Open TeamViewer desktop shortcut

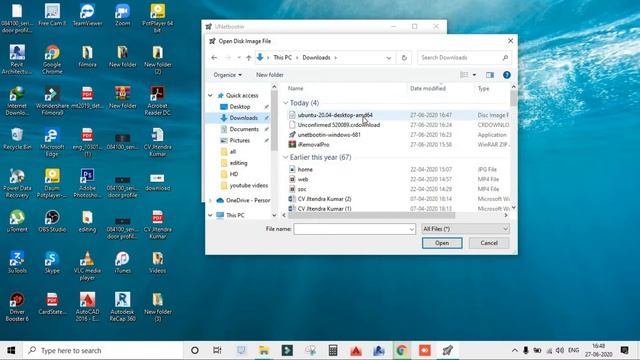[x=87, y=15]
